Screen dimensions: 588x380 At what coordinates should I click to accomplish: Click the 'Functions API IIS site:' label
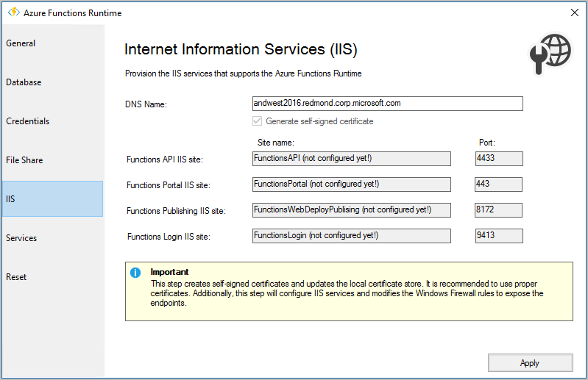(165, 159)
